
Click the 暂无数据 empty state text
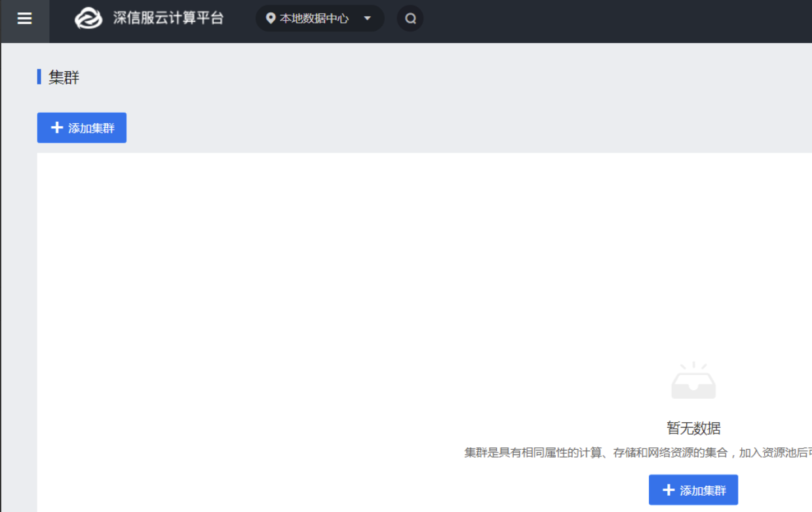(693, 428)
